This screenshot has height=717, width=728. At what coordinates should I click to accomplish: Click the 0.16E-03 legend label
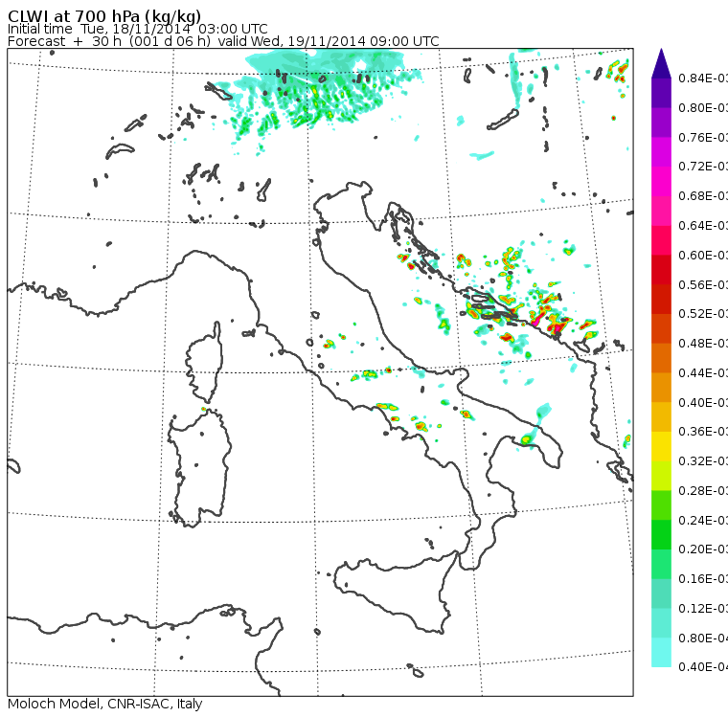click(x=703, y=579)
